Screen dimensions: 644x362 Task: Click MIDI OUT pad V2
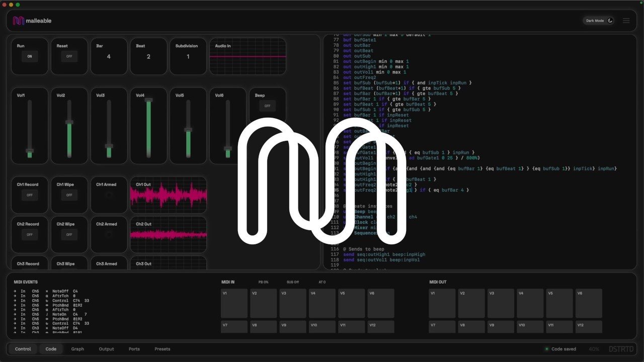click(471, 303)
